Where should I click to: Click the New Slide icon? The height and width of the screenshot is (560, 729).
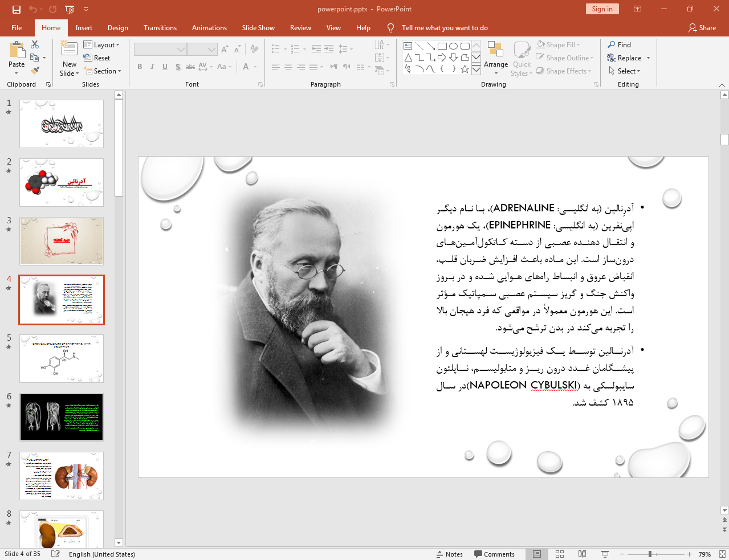pyautogui.click(x=69, y=50)
